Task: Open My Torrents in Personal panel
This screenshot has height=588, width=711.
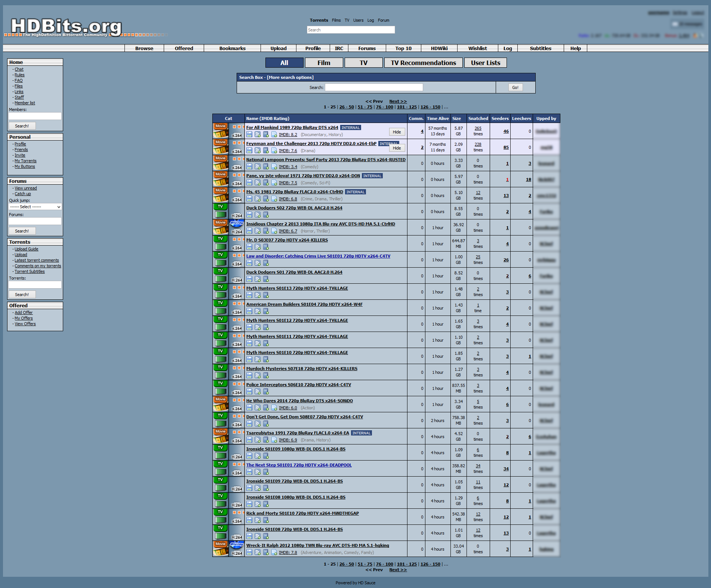Action: coord(25,161)
